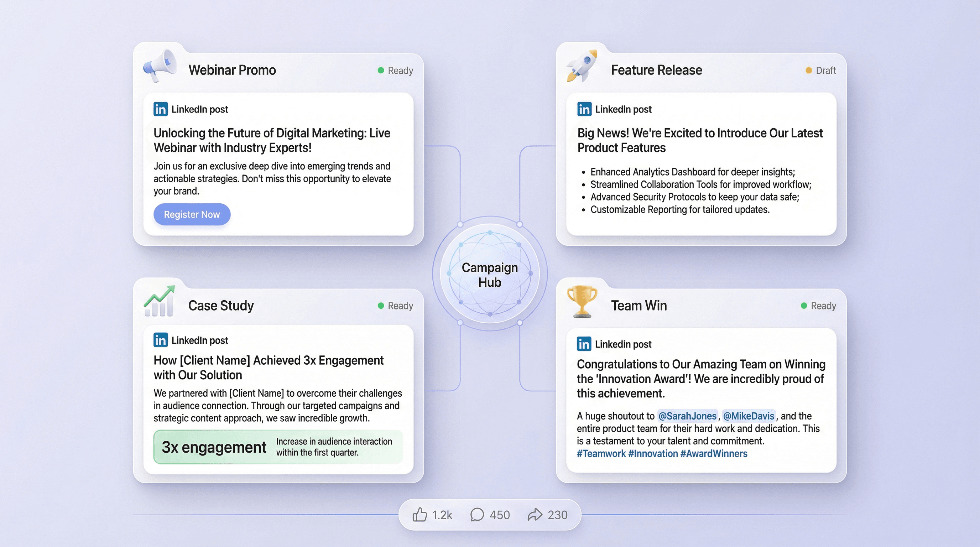Click the megaphone icon on Webinar Promo
The height and width of the screenshot is (547, 980).
(160, 66)
